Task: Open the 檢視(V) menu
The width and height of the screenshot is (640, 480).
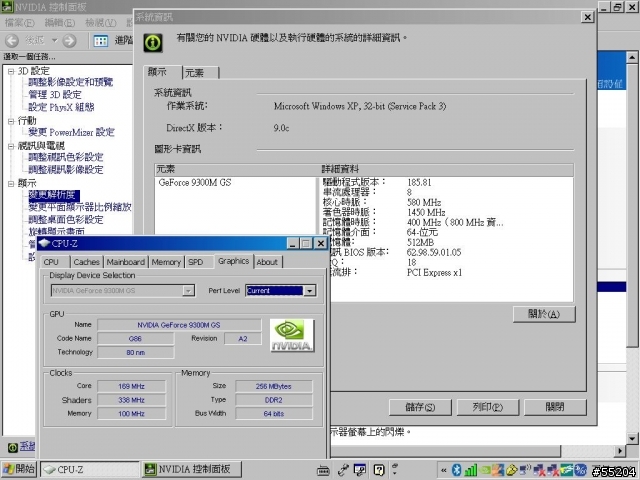Action: pos(101,22)
